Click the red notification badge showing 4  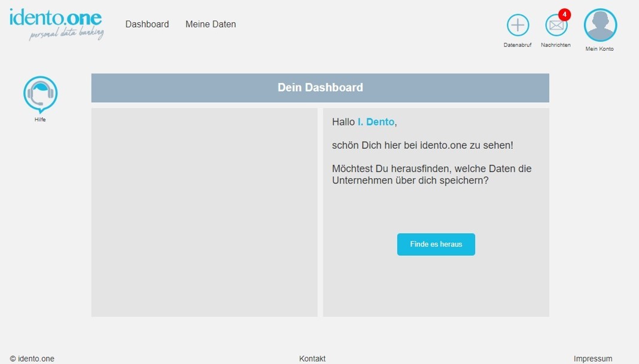click(564, 14)
